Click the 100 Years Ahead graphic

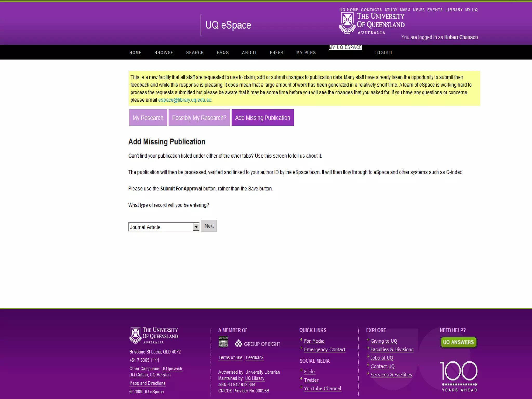(459, 376)
